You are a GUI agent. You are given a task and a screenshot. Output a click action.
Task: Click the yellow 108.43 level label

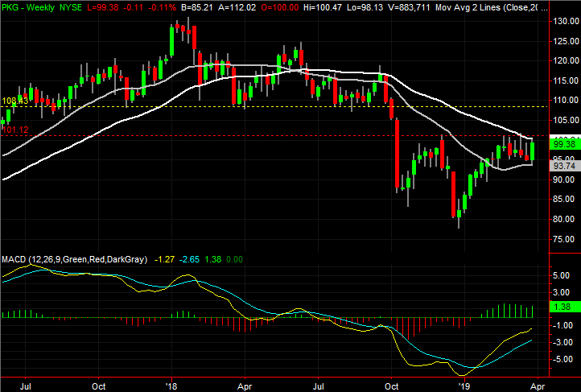pos(15,101)
